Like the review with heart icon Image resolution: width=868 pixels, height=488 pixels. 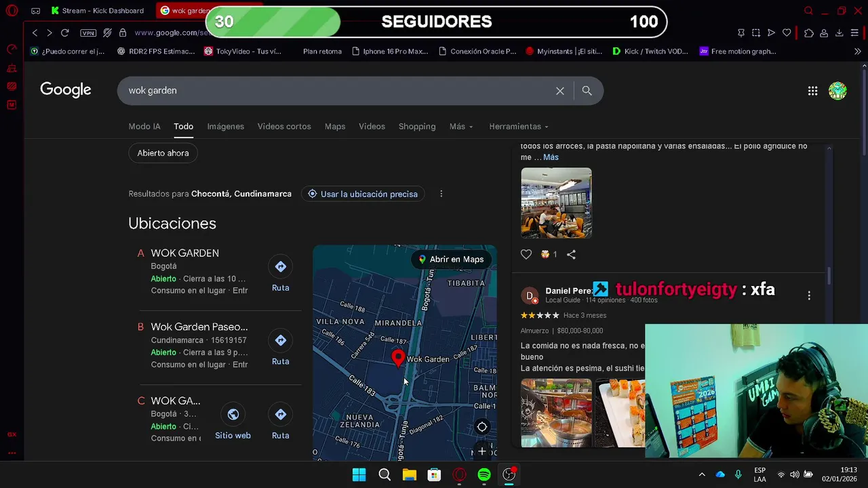(526, 255)
